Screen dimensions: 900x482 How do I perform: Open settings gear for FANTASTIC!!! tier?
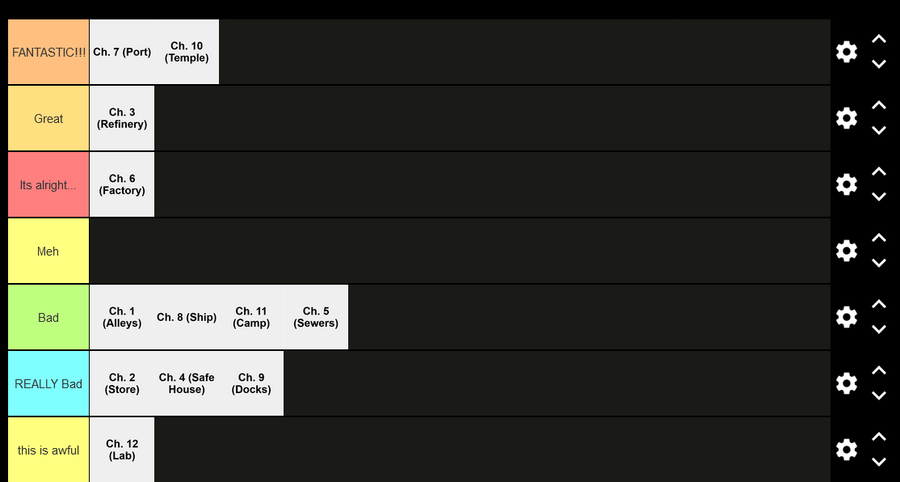tap(846, 52)
